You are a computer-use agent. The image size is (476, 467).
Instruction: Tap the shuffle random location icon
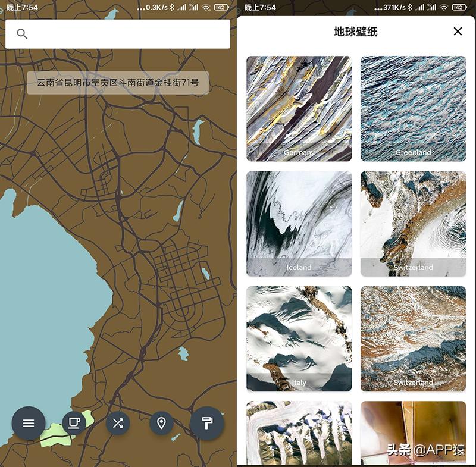click(x=118, y=423)
